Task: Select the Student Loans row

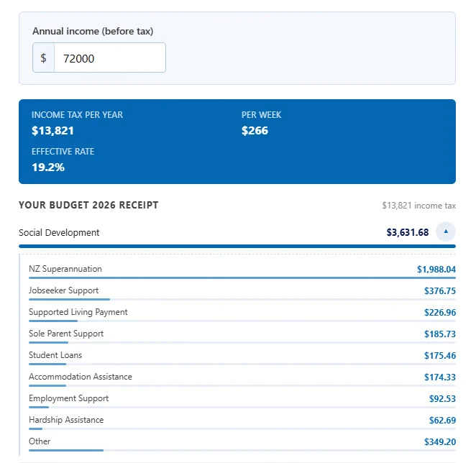Action: point(242,356)
